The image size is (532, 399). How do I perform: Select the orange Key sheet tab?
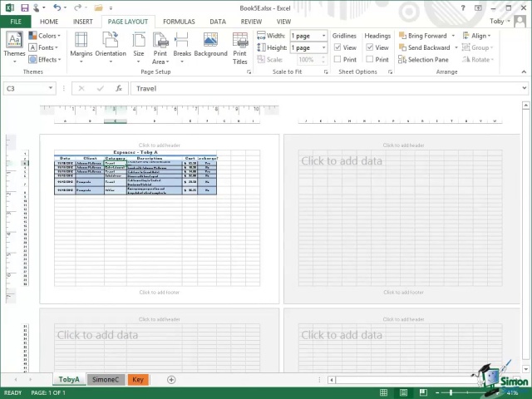[138, 380]
